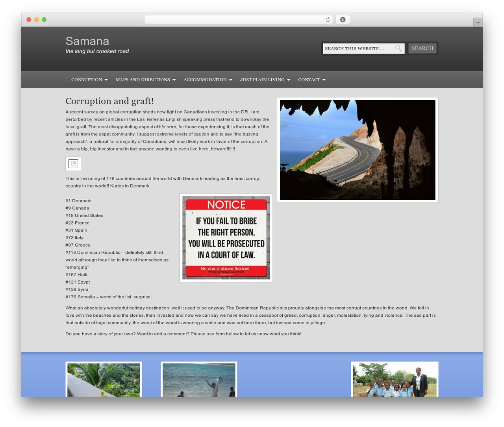The image size is (504, 427).
Task: Open the palm trees thumbnail
Action: coord(104,379)
